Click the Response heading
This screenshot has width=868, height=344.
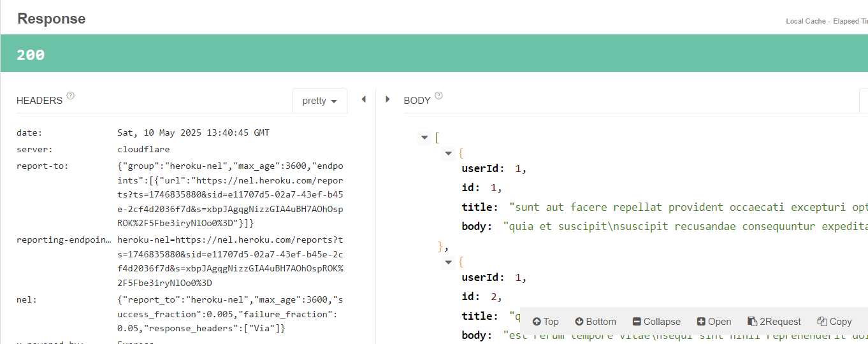(52, 18)
